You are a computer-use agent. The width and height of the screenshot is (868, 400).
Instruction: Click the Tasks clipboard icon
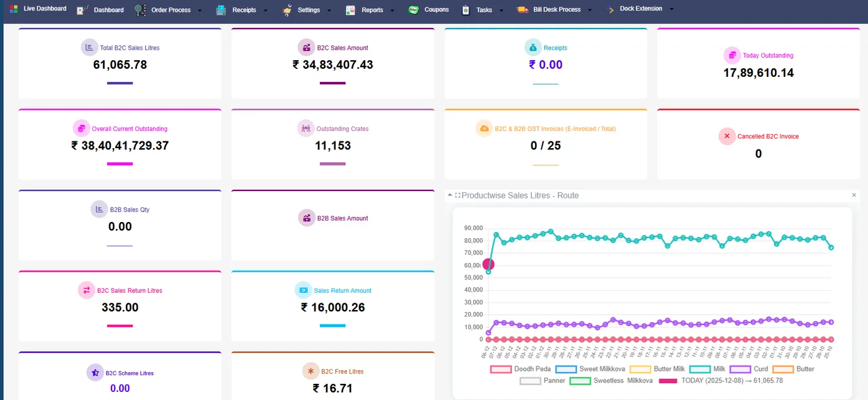[466, 10]
